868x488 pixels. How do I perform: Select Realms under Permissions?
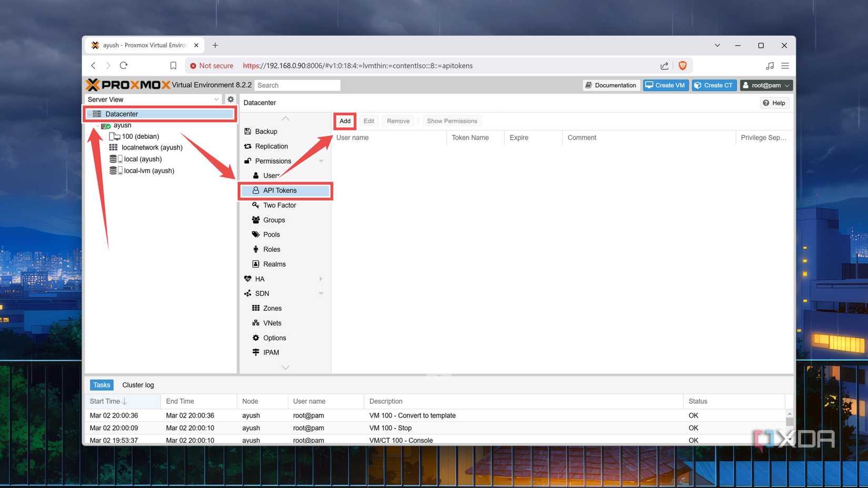(x=274, y=264)
